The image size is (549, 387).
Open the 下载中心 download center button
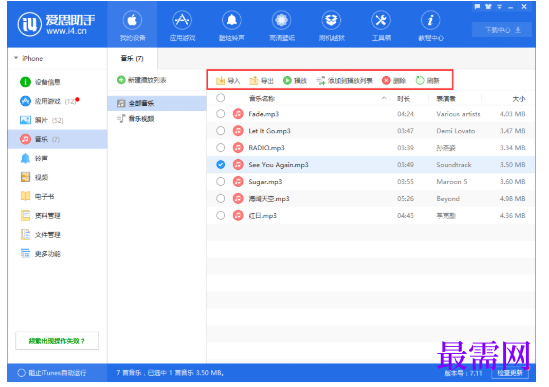[502, 30]
